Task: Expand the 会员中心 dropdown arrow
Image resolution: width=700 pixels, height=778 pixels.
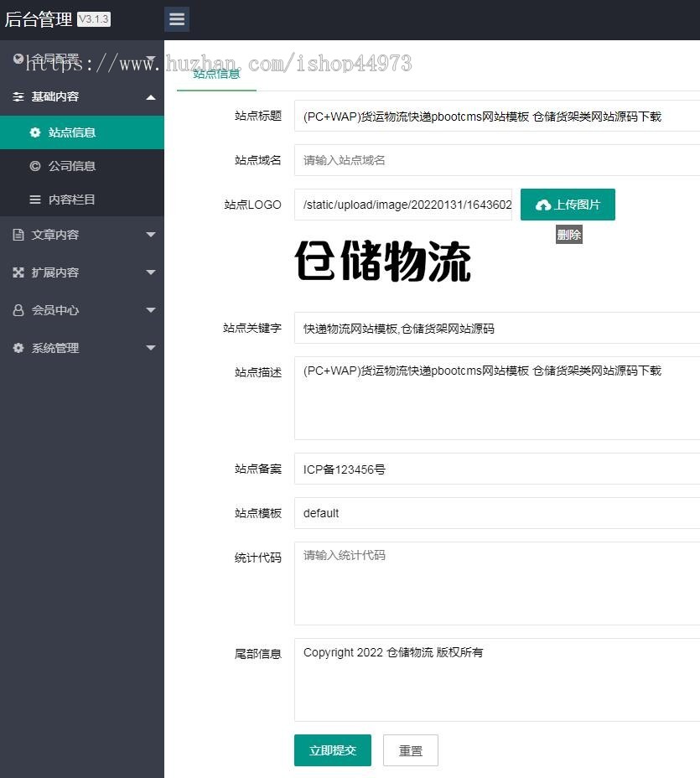Action: tap(151, 309)
